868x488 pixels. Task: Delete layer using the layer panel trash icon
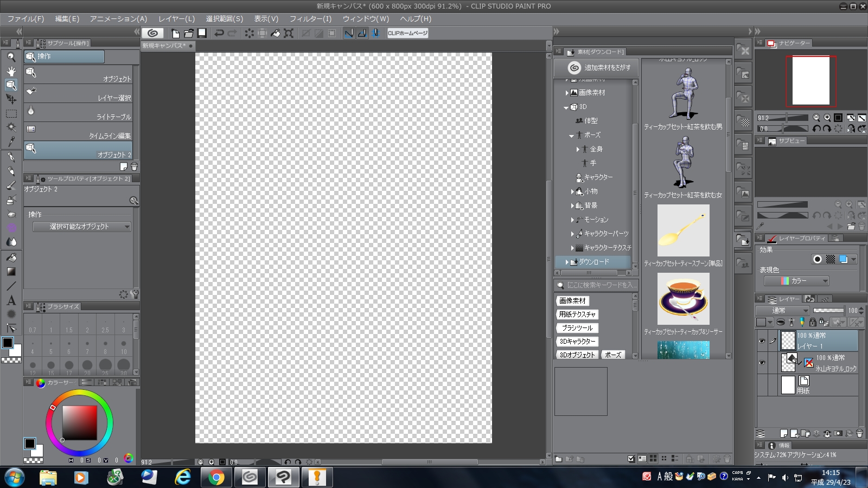point(859,433)
